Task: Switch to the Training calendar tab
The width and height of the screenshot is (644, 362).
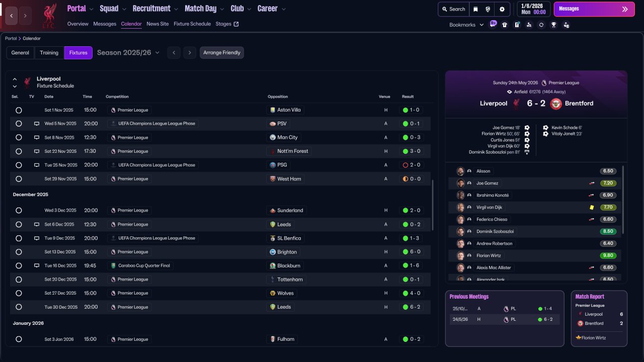Action: click(x=49, y=53)
